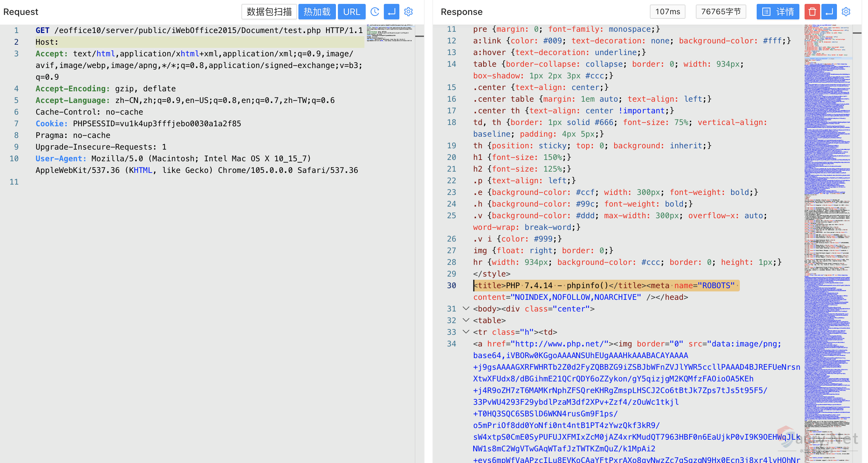Screen dimensions: 868x463
Task: Open request panel settings gear
Action: click(x=408, y=12)
